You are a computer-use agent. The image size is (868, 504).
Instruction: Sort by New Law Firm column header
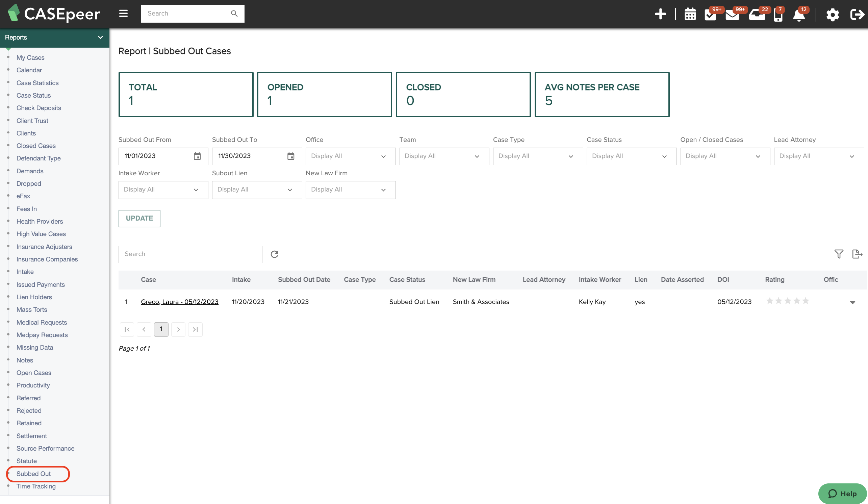pos(474,280)
